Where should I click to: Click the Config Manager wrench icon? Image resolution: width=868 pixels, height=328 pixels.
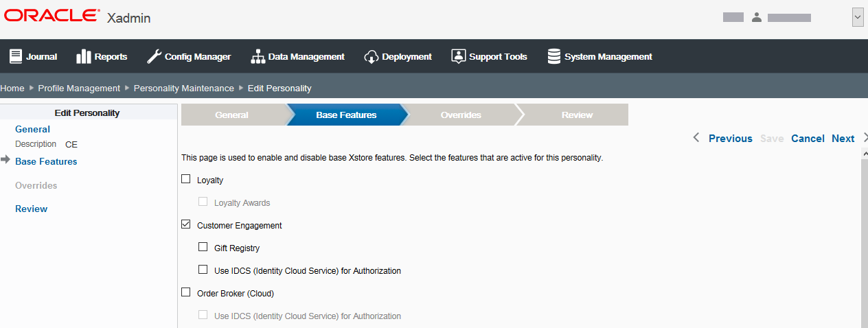click(155, 56)
